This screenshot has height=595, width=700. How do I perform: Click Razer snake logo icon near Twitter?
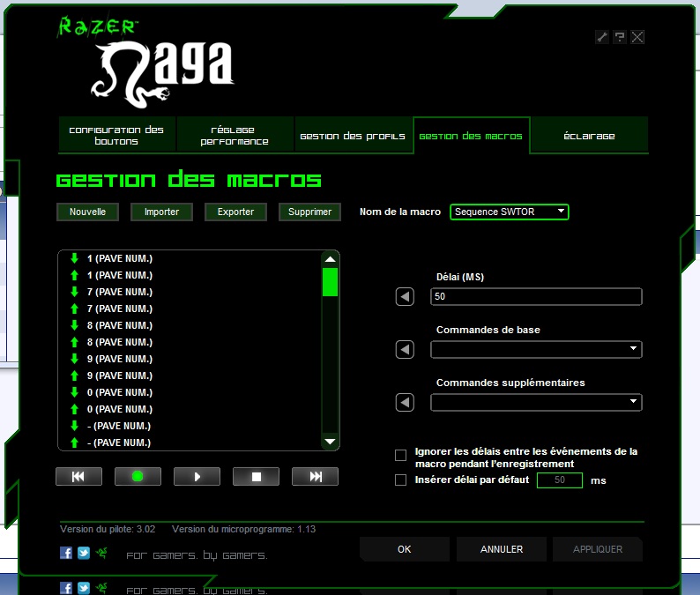tap(101, 553)
